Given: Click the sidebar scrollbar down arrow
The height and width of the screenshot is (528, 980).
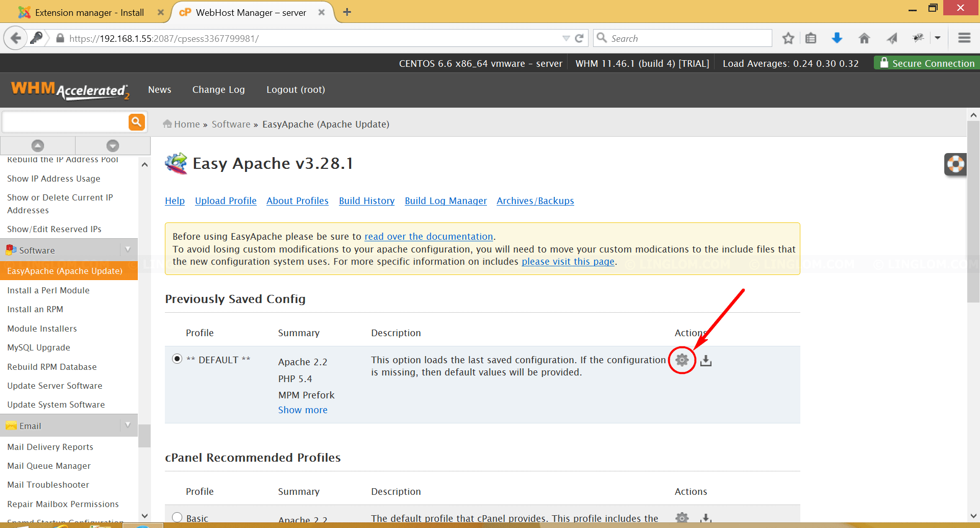Looking at the screenshot, I should (x=144, y=516).
